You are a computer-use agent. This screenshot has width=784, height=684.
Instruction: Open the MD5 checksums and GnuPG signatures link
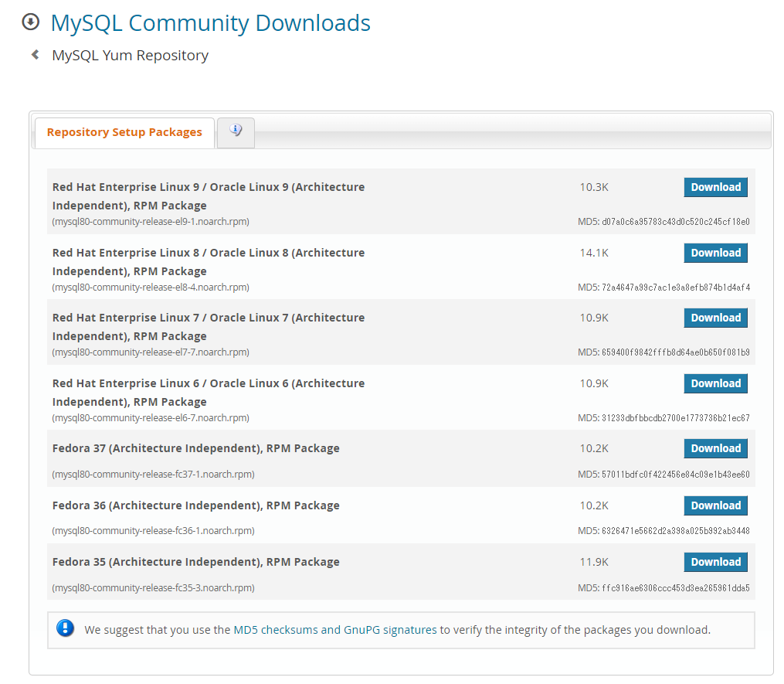coord(335,630)
